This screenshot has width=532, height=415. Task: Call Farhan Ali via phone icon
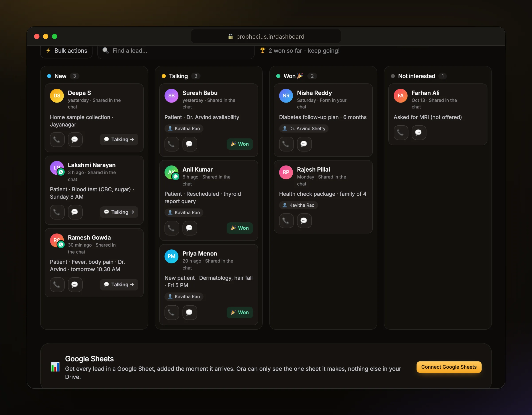401,133
